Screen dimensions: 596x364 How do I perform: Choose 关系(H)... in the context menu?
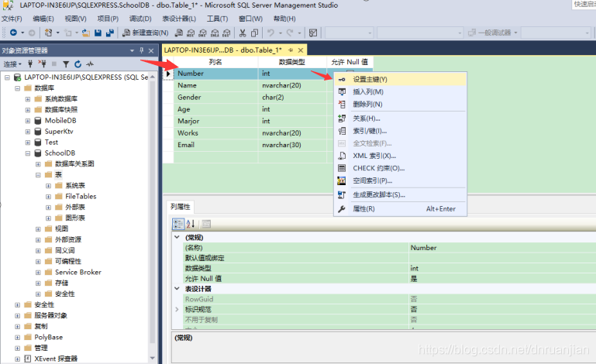tap(400, 118)
